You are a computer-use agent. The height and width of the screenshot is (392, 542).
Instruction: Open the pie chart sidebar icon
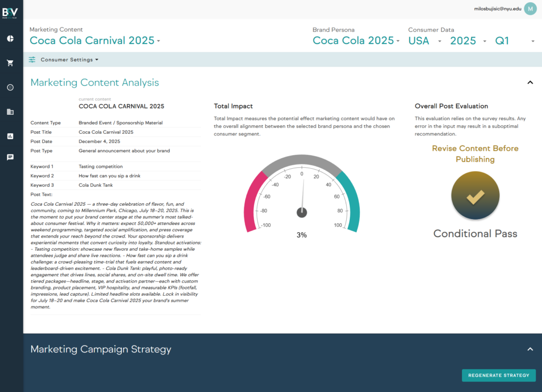click(10, 39)
